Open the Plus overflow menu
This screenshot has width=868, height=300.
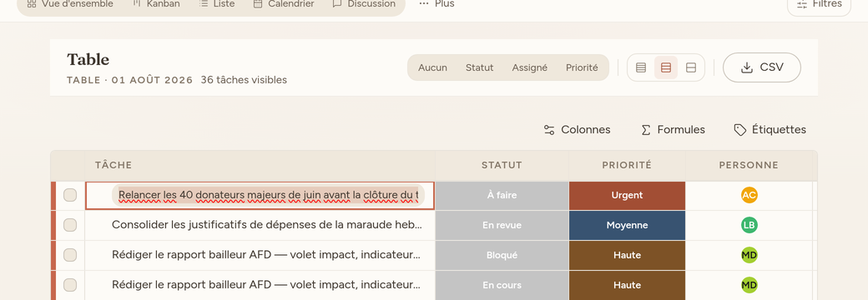(x=437, y=4)
